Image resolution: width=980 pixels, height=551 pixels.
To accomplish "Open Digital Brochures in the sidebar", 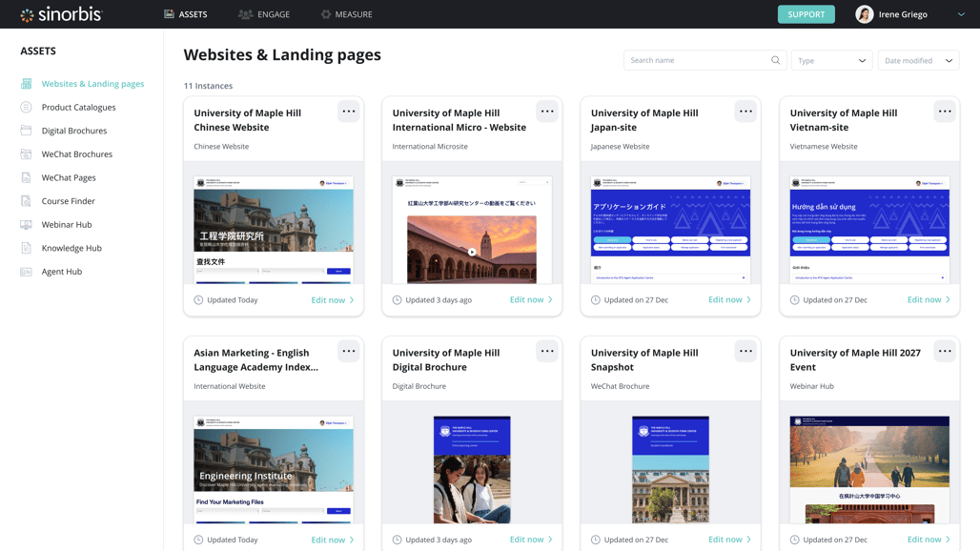I will click(73, 131).
